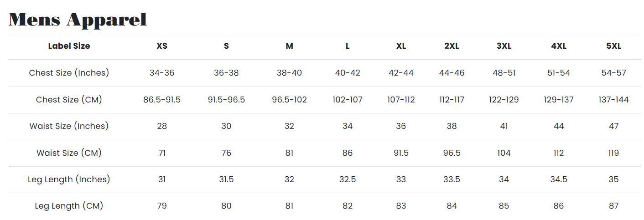Viewport: 644px width, 220px height.
Task: Click the Chest Size (Inches) row label
Action: click(x=69, y=73)
